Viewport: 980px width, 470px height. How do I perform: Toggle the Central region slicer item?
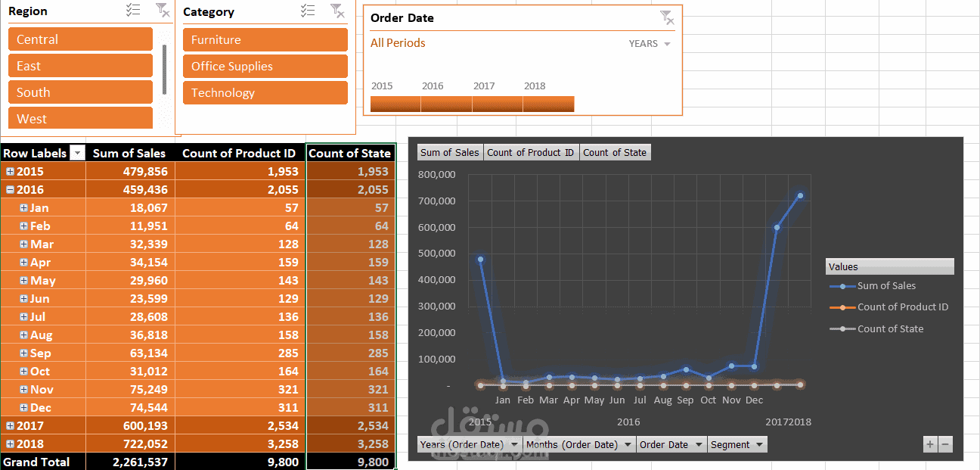click(80, 39)
